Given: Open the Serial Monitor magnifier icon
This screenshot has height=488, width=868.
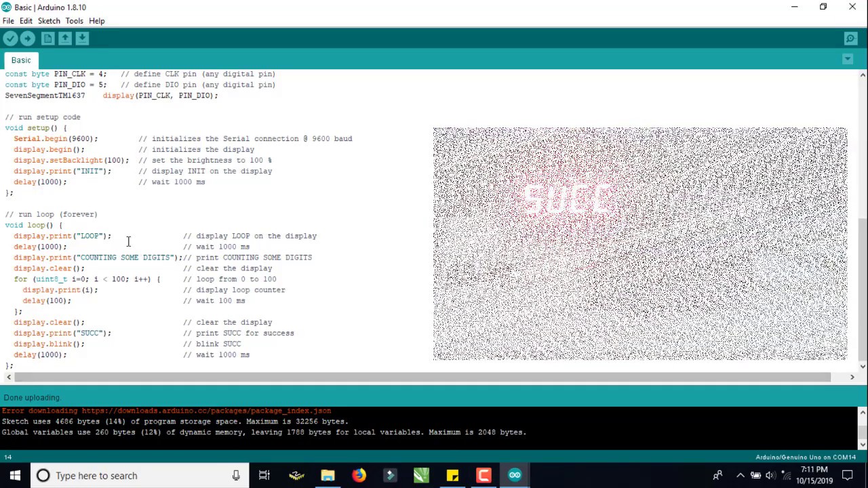Looking at the screenshot, I should pos(850,39).
